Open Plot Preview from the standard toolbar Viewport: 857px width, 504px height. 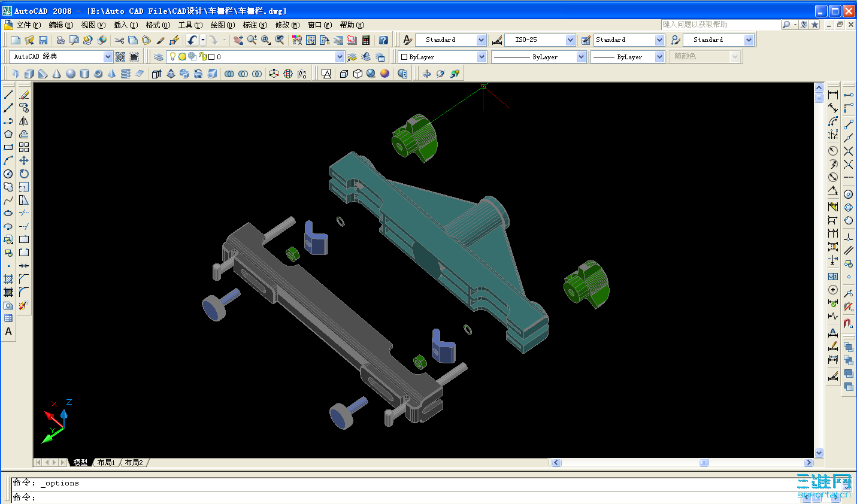pos(74,40)
